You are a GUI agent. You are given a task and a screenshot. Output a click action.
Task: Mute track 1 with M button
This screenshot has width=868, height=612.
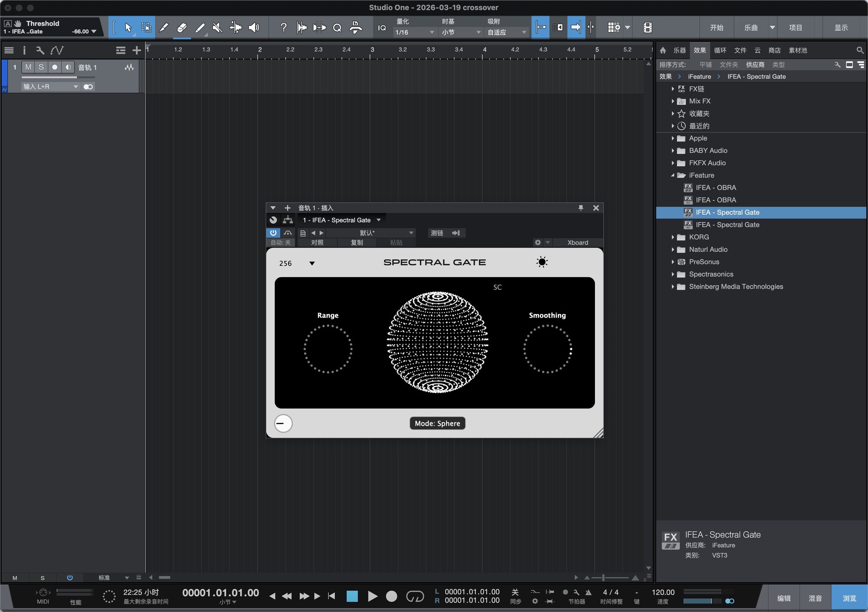(28, 67)
